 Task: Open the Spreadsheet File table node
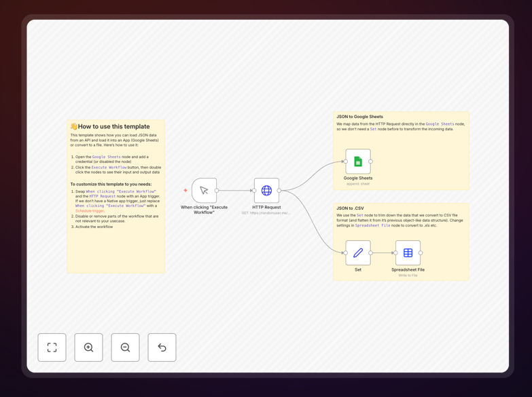click(x=408, y=253)
